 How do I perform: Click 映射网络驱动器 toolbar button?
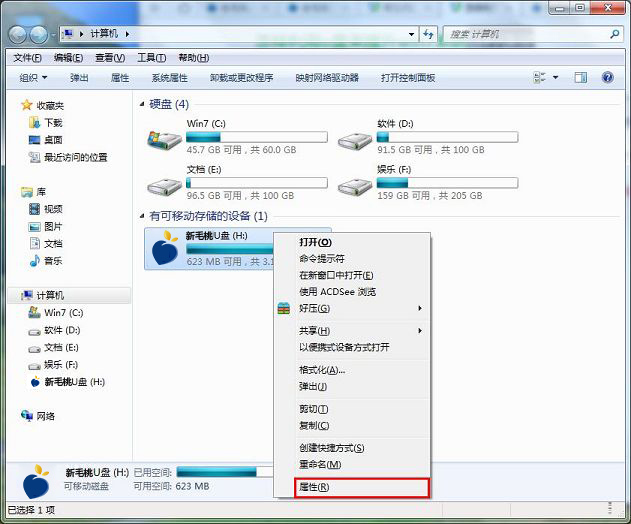click(327, 78)
